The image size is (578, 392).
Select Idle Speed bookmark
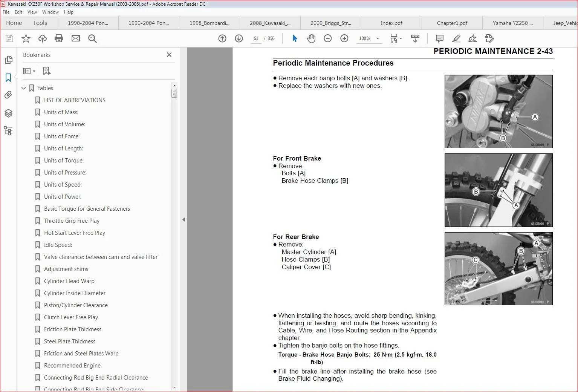58,245
